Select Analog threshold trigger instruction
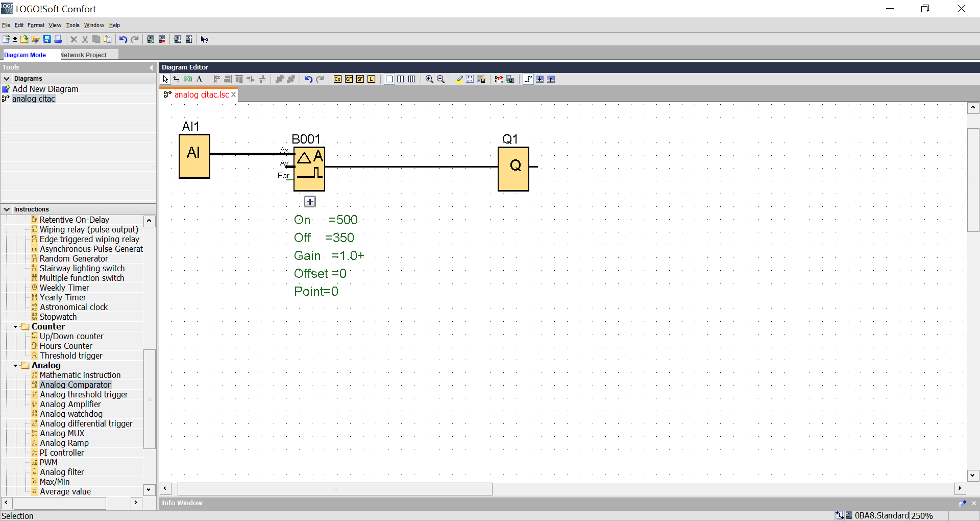 [x=84, y=394]
